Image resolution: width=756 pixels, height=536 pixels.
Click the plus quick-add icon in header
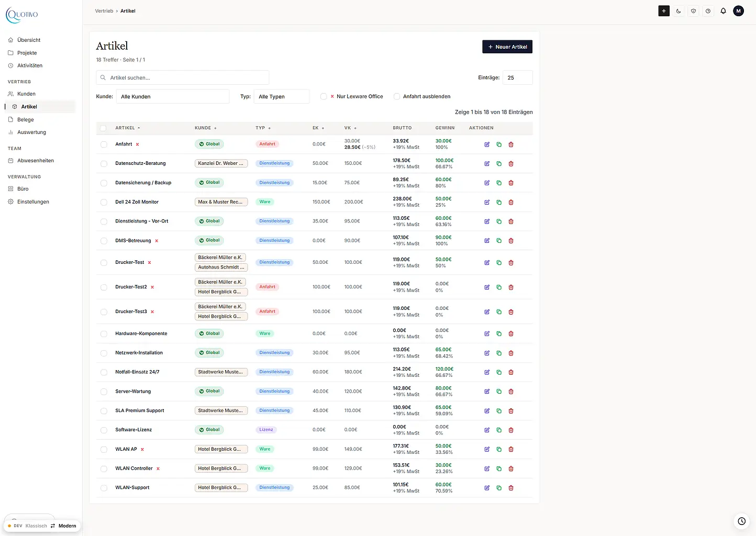coord(664,11)
